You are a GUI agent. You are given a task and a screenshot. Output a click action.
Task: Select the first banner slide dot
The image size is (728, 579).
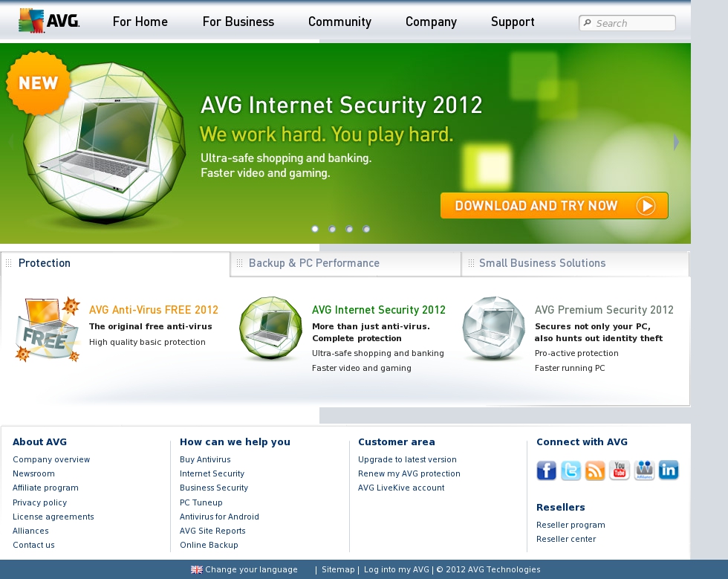click(x=315, y=229)
